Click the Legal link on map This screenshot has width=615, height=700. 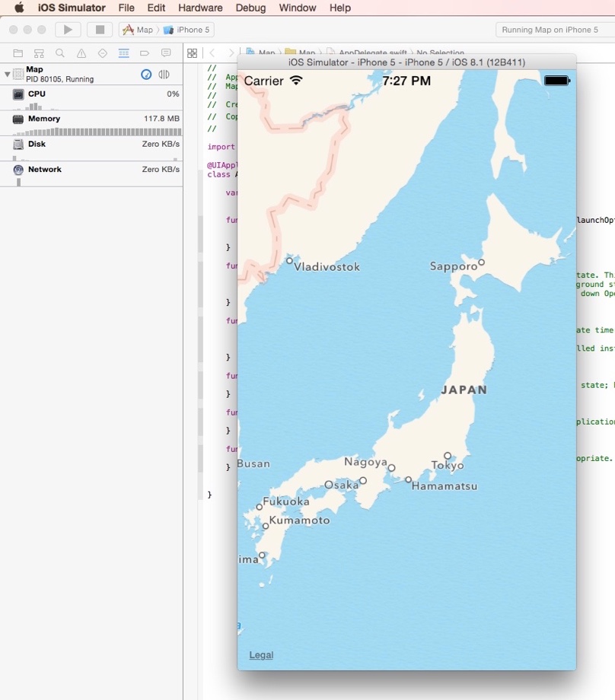(x=261, y=655)
